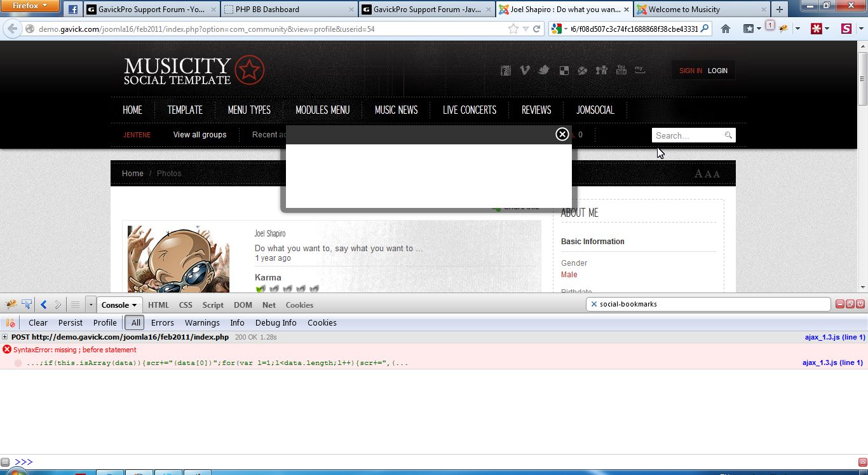Screen dimensions: 868x475
Task: Switch to the Firebug DOM panel
Action: [x=243, y=305]
